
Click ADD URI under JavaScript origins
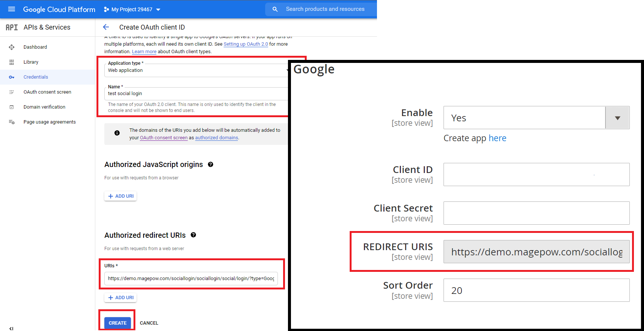(x=120, y=196)
